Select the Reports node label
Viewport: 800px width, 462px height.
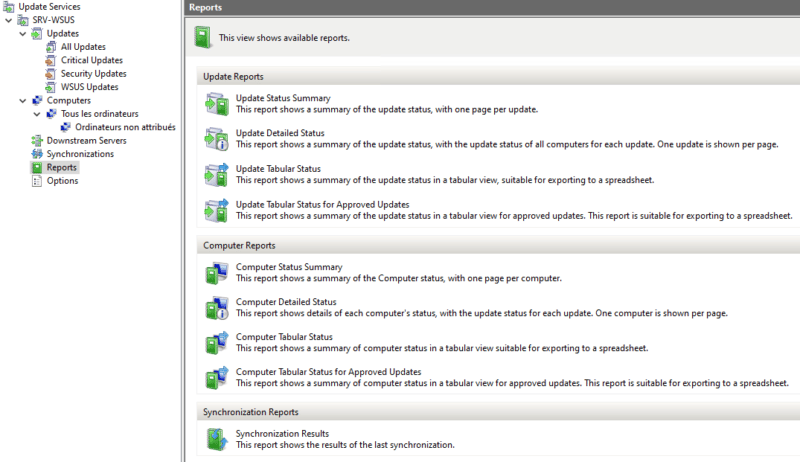(x=61, y=167)
